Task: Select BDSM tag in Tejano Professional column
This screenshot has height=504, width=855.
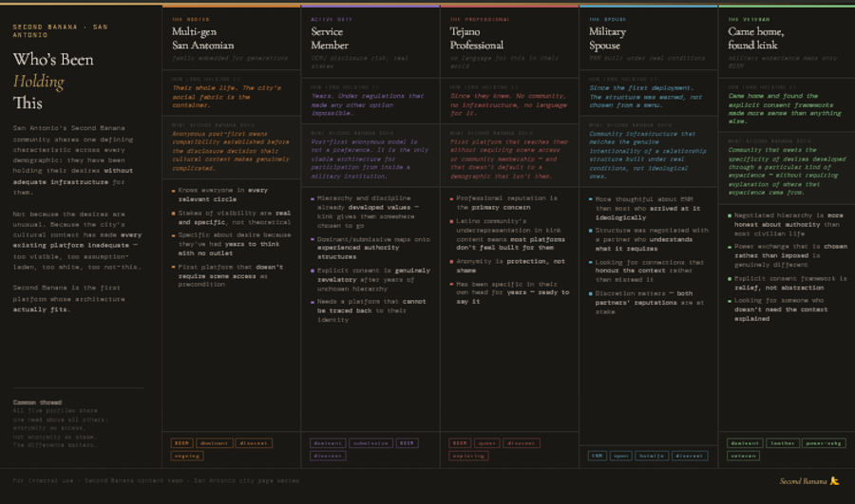Action: tap(460, 443)
